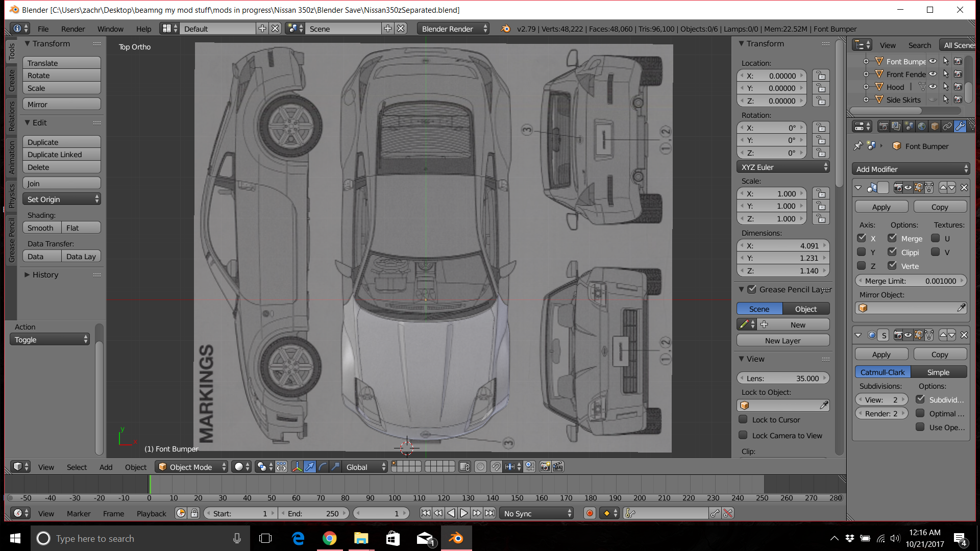Select the Modifiers wrench tab

960,126
